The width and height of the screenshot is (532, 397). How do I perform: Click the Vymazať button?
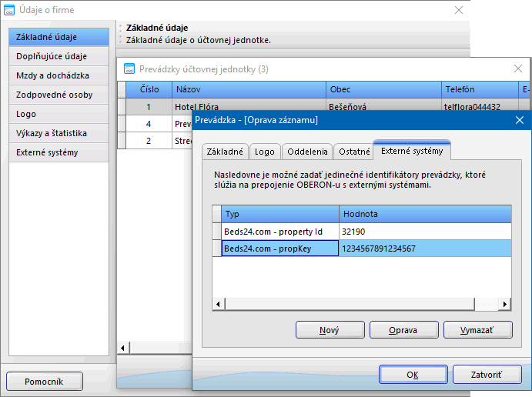(x=477, y=330)
